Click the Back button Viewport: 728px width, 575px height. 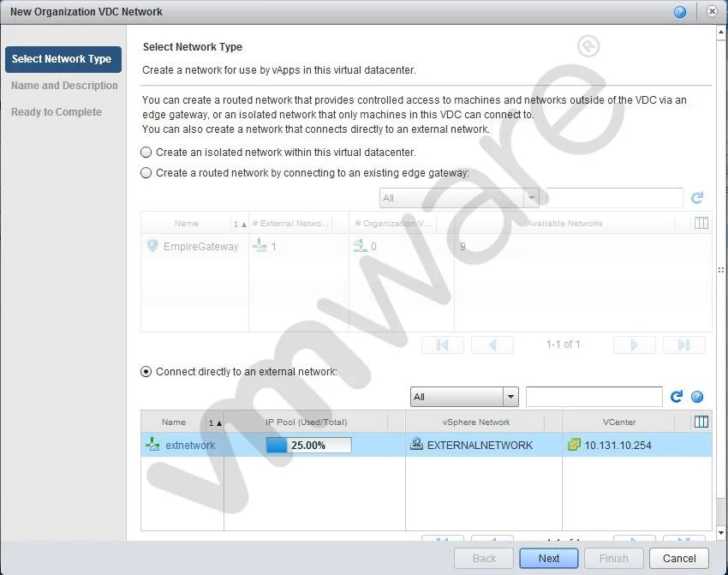click(484, 558)
